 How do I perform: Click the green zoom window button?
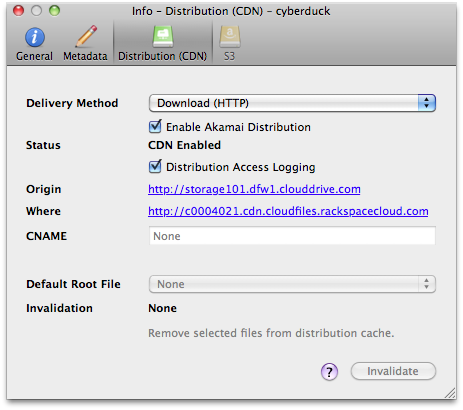pos(54,11)
